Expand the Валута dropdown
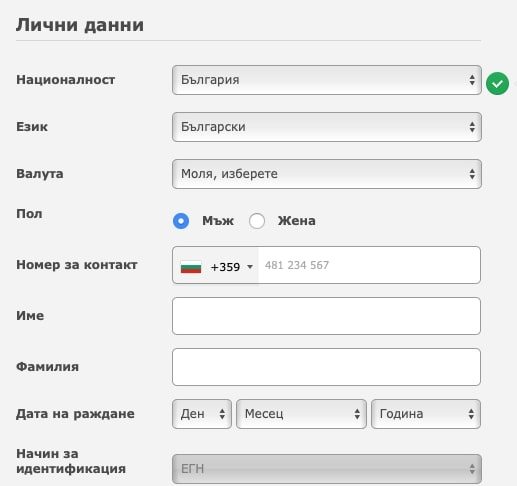 (x=327, y=174)
